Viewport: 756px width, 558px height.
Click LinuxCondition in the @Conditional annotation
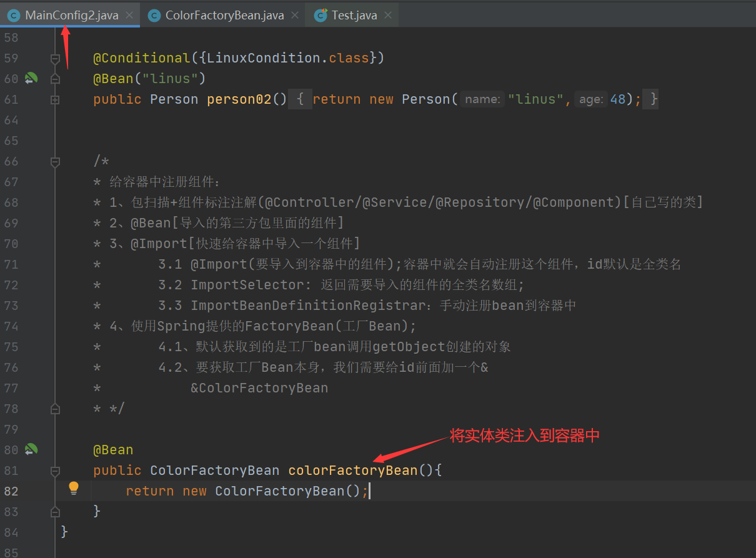[x=264, y=57]
